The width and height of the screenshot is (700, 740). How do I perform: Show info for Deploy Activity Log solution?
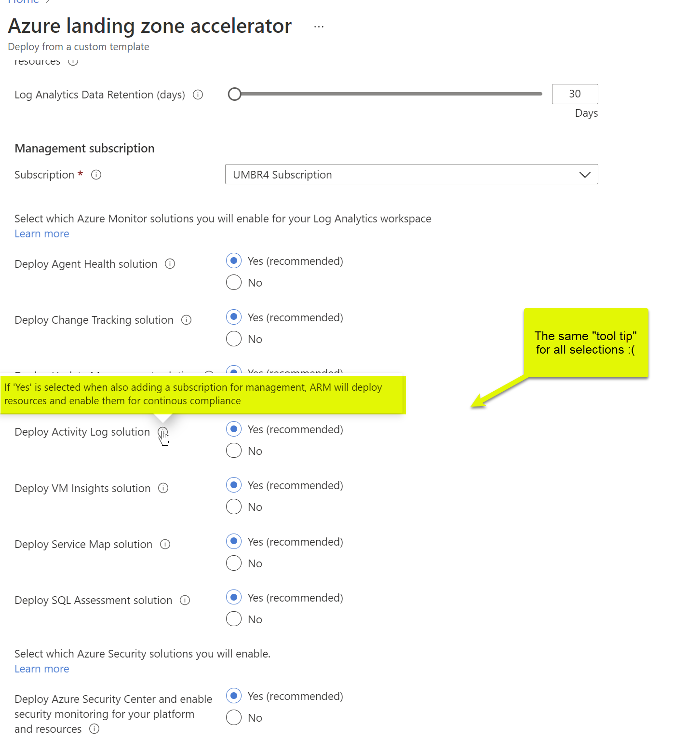coord(163,432)
